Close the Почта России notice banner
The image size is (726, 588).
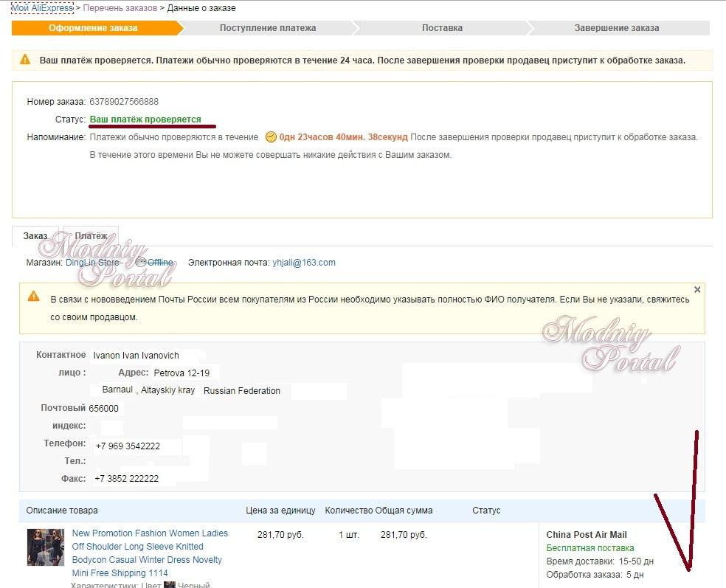697,289
